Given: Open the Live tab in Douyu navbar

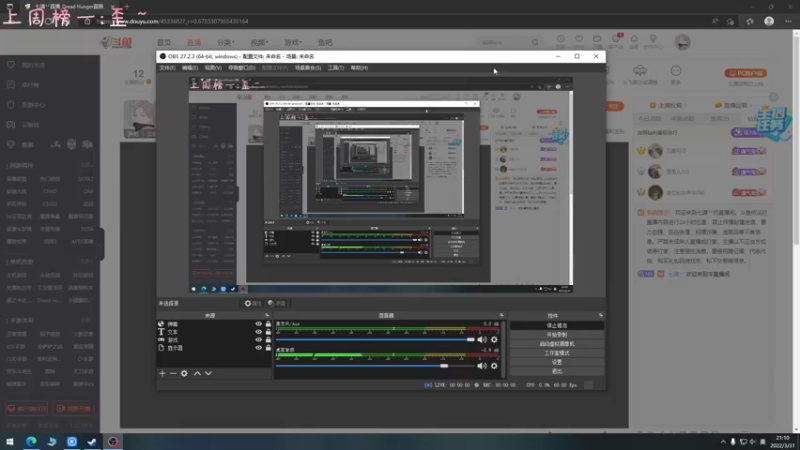Looking at the screenshot, I should (194, 42).
